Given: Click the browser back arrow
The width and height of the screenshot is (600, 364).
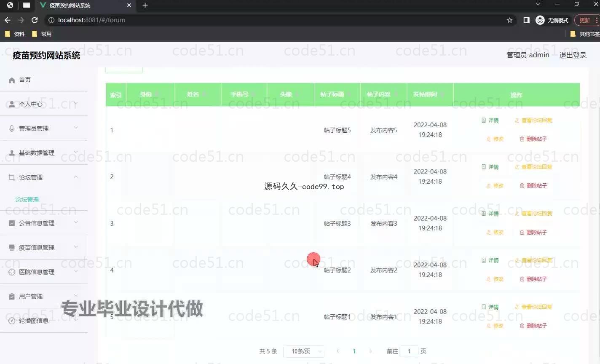Looking at the screenshot, I should point(8,20).
